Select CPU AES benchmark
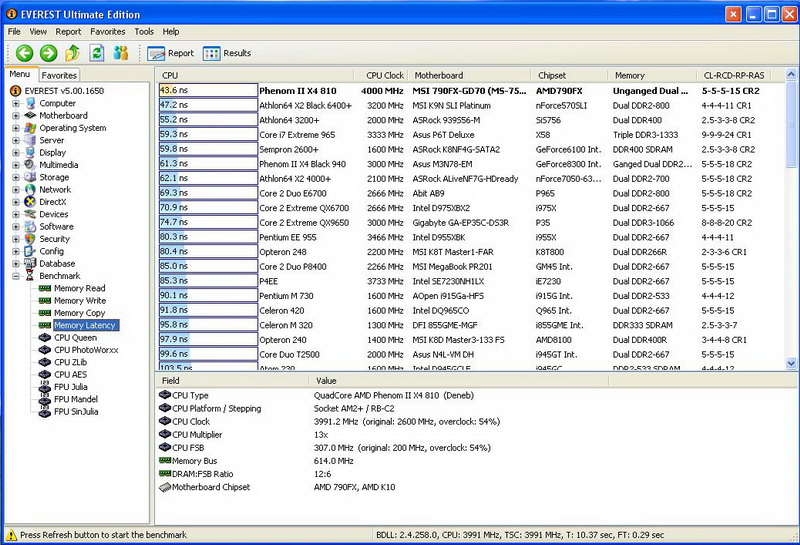 pyautogui.click(x=70, y=374)
